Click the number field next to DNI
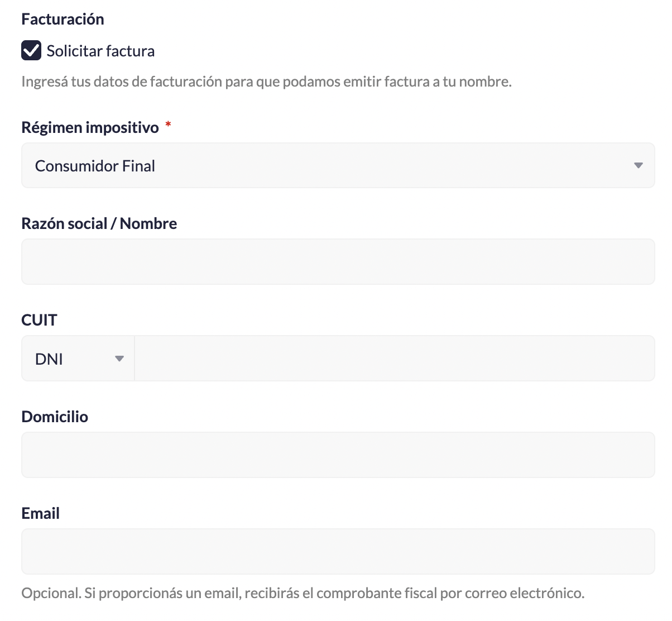 coord(394,359)
